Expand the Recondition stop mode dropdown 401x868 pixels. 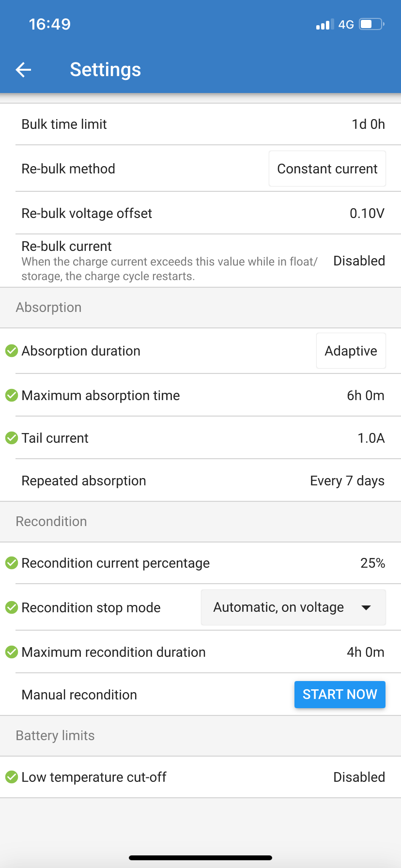(x=293, y=607)
